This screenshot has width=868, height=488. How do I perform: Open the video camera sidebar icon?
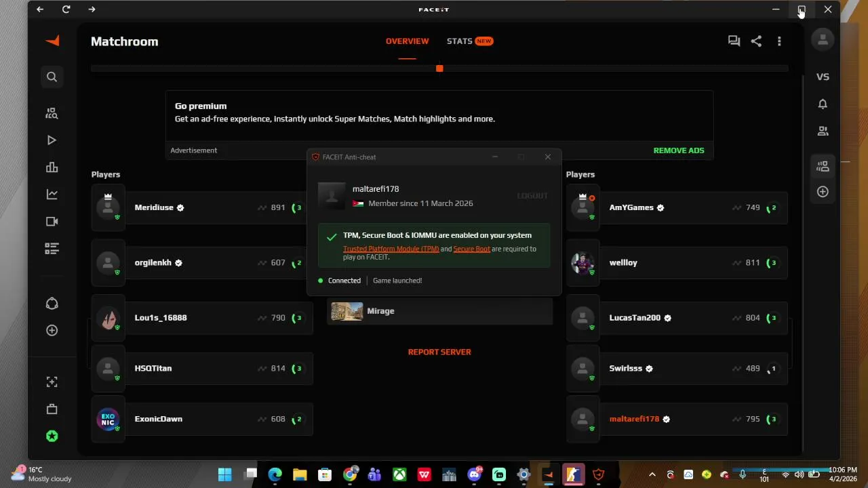(x=52, y=222)
